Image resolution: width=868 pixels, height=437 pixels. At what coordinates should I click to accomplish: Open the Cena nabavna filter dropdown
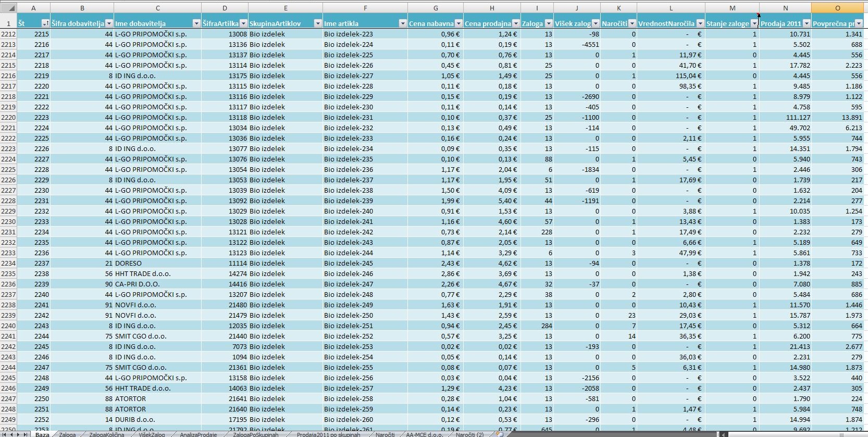point(458,23)
